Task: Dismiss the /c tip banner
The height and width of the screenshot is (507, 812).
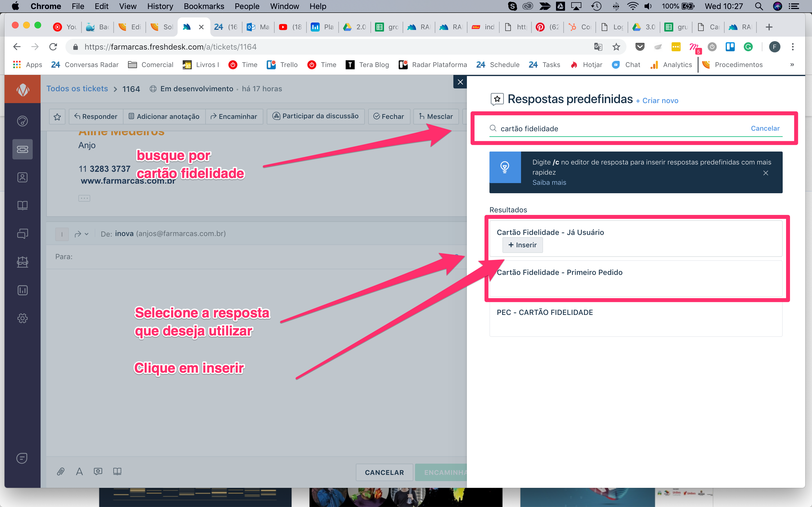Action: pos(765,173)
